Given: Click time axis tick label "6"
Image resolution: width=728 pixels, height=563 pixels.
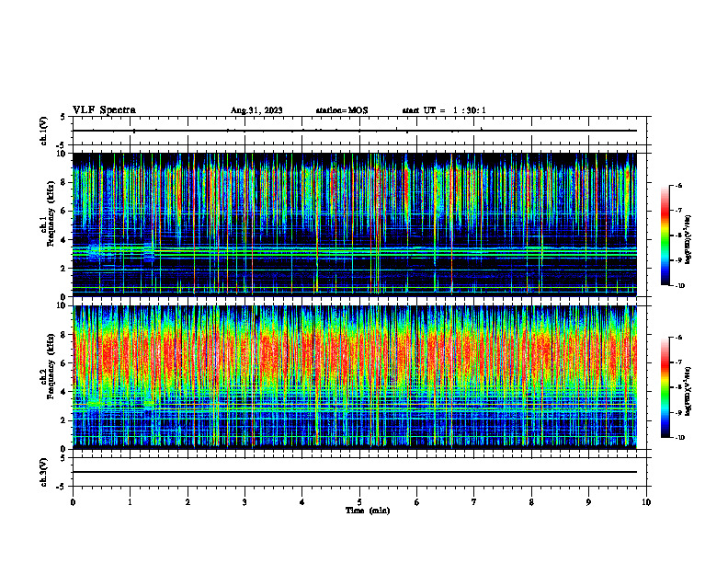Looking at the screenshot, I should (417, 502).
